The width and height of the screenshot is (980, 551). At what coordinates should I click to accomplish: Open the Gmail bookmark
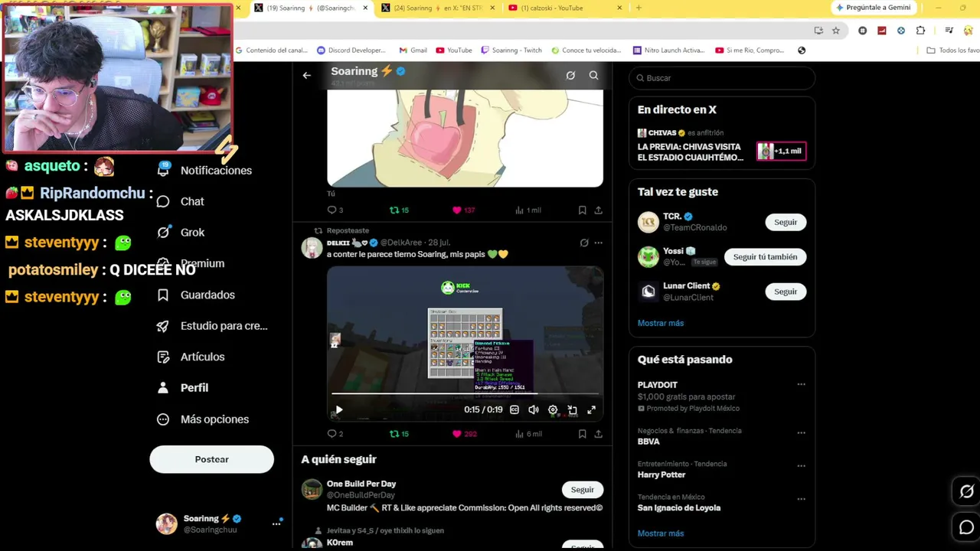(x=413, y=51)
